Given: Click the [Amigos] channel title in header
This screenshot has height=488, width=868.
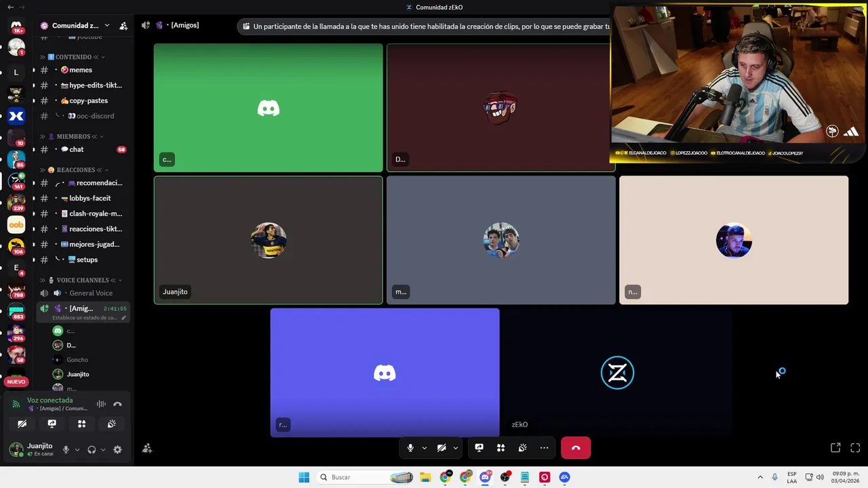Looking at the screenshot, I should [x=184, y=25].
